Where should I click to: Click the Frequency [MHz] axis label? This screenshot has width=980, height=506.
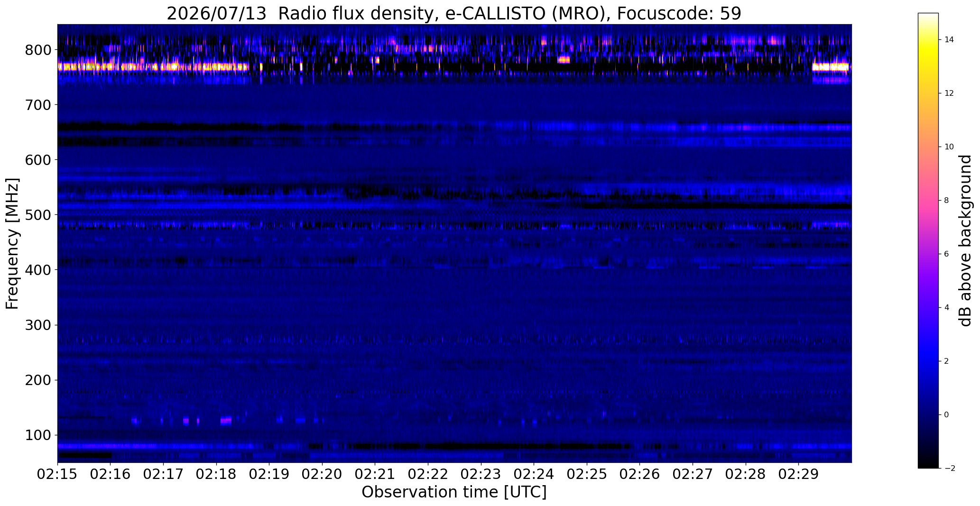point(12,244)
